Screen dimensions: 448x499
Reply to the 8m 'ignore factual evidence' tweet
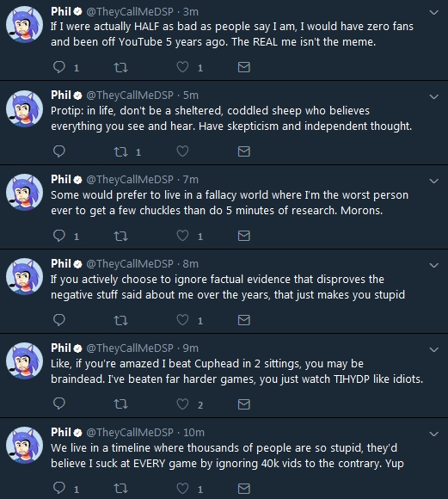(x=59, y=320)
